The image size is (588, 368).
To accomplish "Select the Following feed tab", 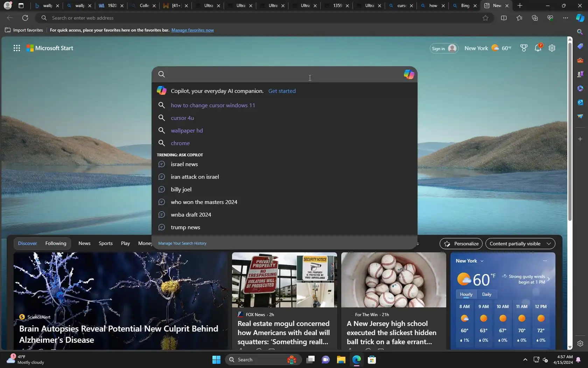I will (56, 243).
